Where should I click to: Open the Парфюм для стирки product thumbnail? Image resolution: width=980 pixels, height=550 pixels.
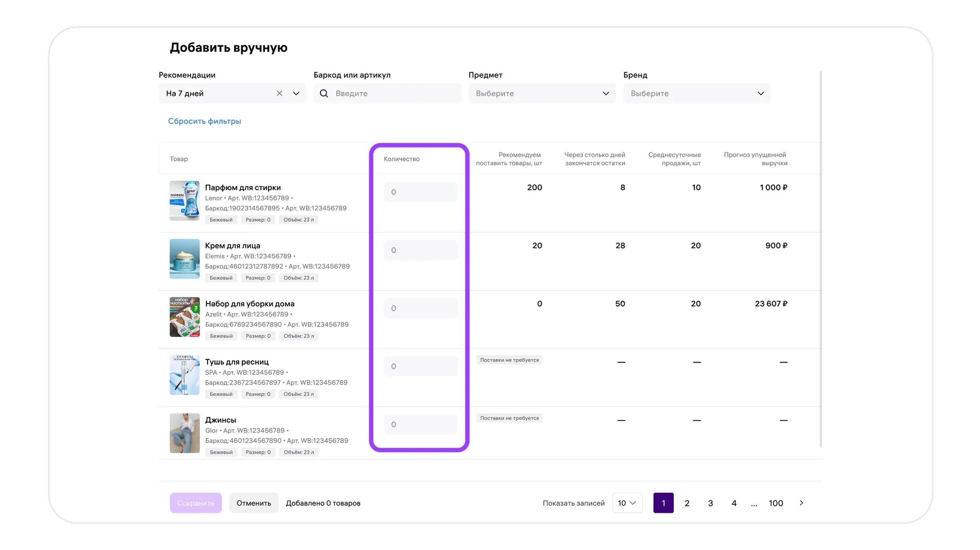(x=185, y=201)
